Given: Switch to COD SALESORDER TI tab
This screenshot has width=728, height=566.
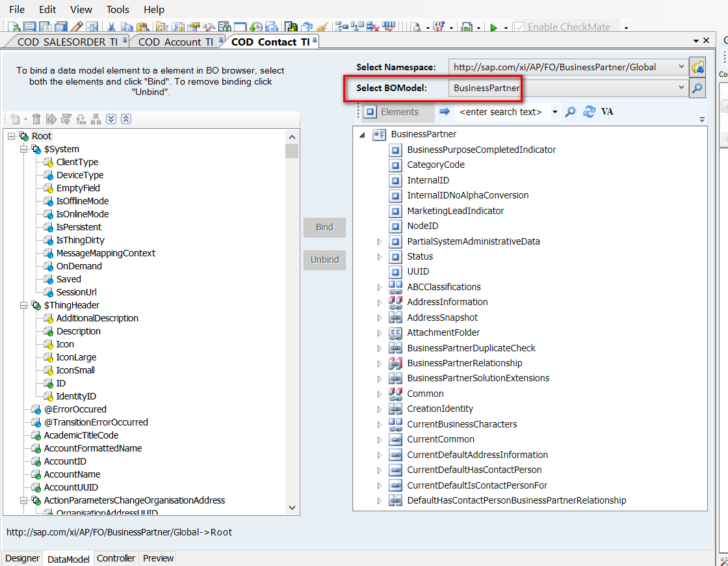Looking at the screenshot, I should pos(68,42).
